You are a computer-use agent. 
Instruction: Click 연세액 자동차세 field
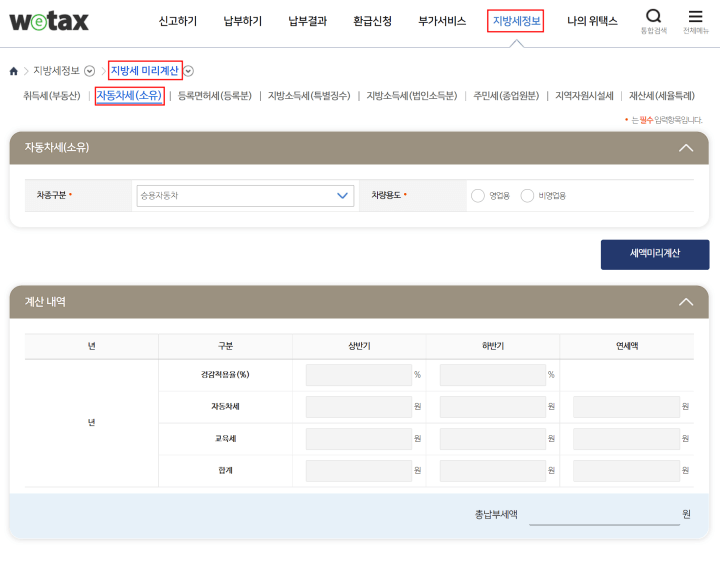point(626,407)
